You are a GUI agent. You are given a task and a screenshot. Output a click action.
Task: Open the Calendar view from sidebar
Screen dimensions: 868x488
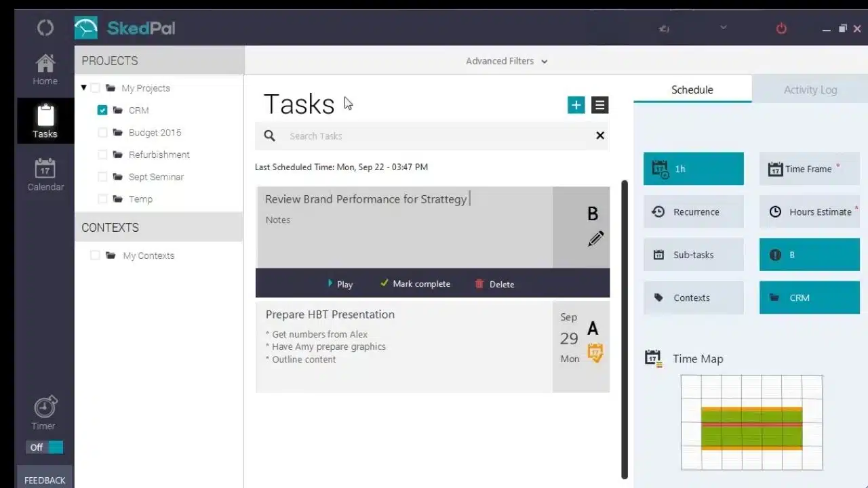(45, 175)
